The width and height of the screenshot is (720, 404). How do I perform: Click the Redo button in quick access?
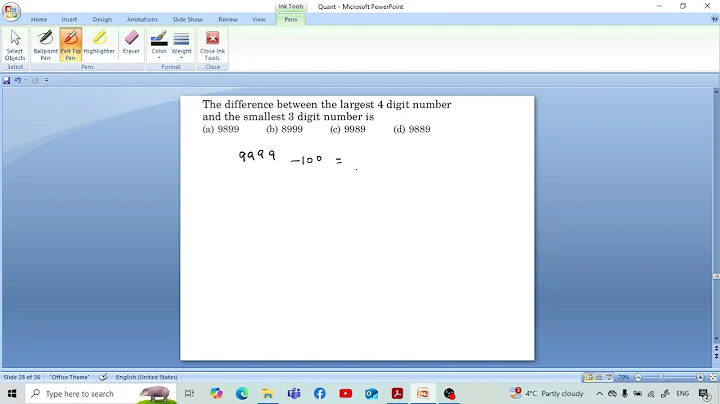(x=35, y=80)
